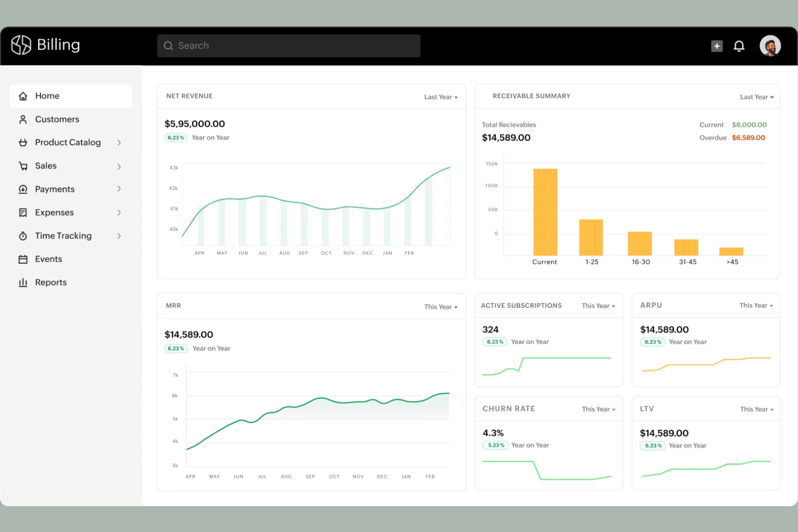Click the 16-30 days receivables bar
This screenshot has height=532, width=798.
pos(639,244)
